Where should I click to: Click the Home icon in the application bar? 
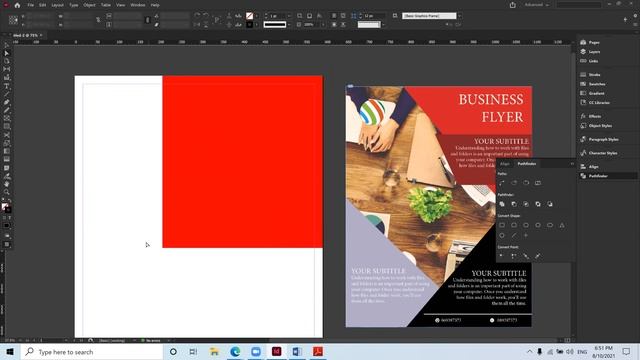[17, 5]
